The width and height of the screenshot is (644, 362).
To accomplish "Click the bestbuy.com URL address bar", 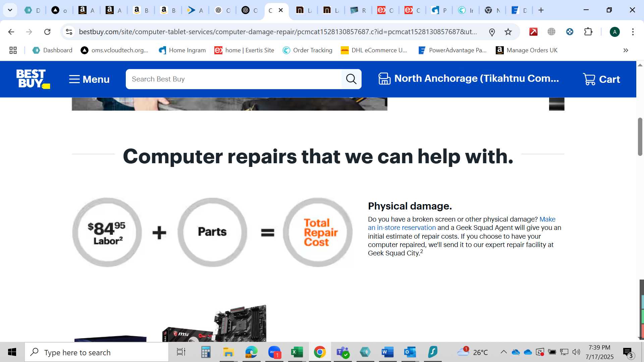I will tap(278, 32).
